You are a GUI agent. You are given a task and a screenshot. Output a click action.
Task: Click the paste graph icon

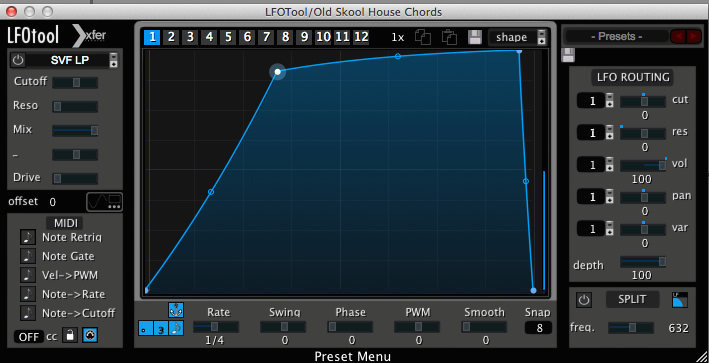[449, 37]
